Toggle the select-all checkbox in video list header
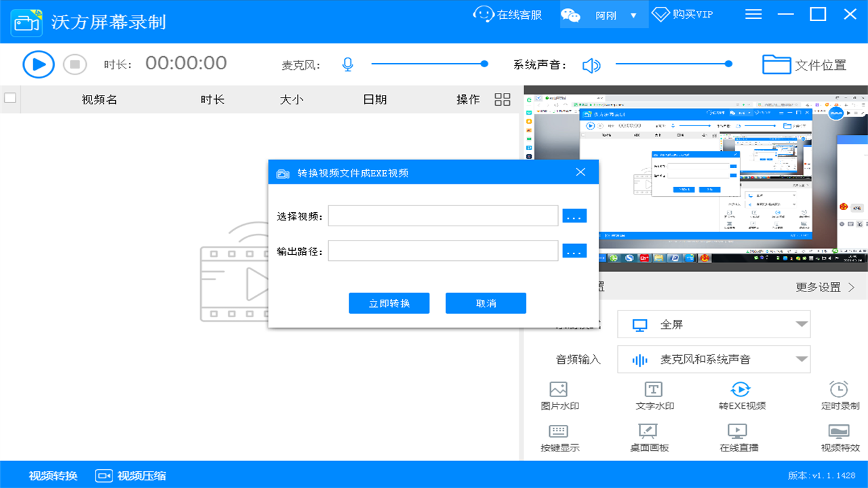868x488 pixels. pos(10,98)
